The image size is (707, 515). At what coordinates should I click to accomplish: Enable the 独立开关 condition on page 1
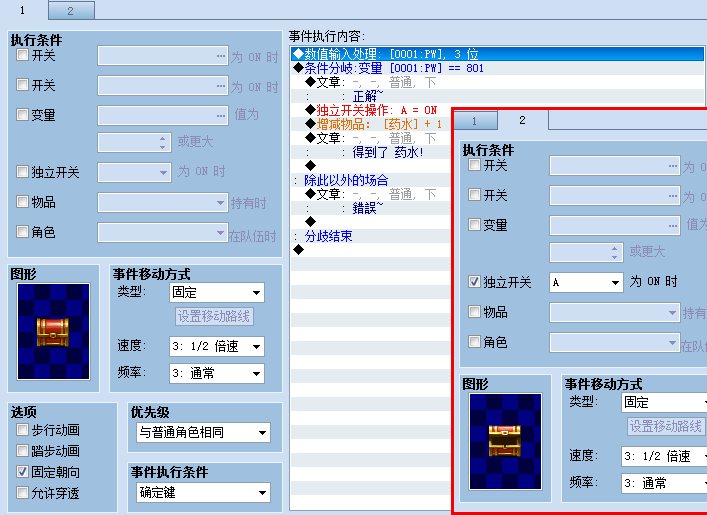tap(22, 171)
